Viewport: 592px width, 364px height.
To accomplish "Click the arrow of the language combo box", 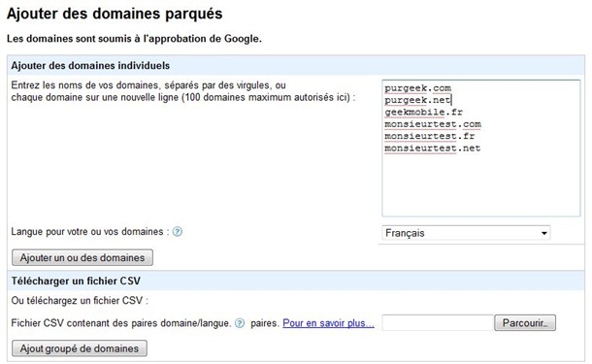I will 544,233.
